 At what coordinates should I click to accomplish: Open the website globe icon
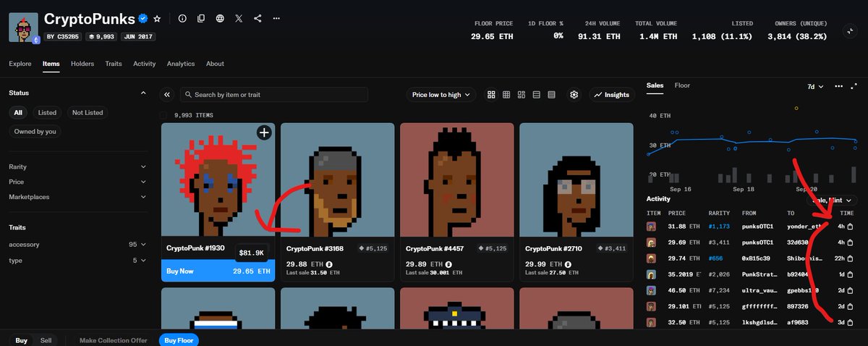220,19
